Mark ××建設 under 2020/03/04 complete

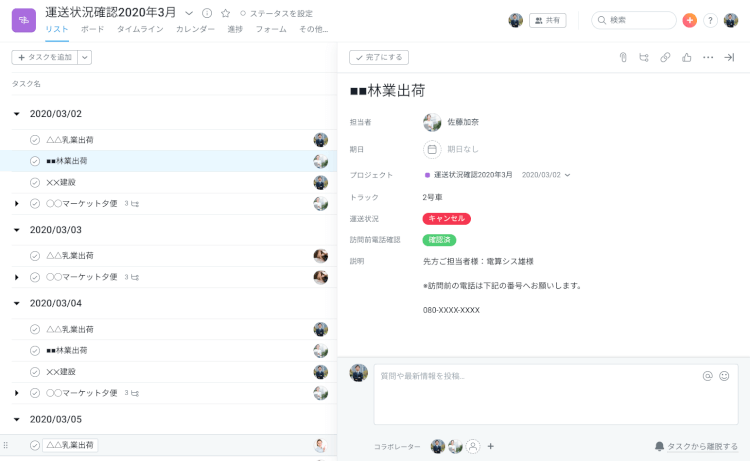tap(35, 372)
